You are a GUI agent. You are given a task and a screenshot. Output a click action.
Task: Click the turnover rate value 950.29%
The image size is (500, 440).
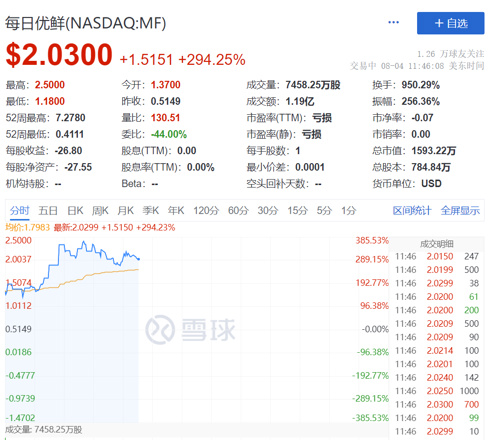coord(421,85)
